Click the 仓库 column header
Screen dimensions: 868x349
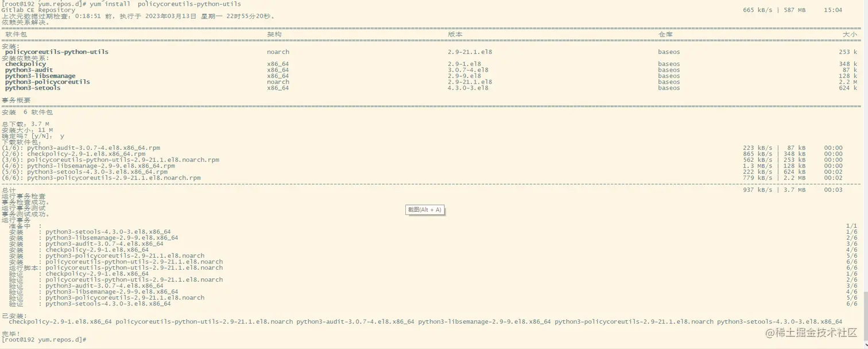click(665, 34)
